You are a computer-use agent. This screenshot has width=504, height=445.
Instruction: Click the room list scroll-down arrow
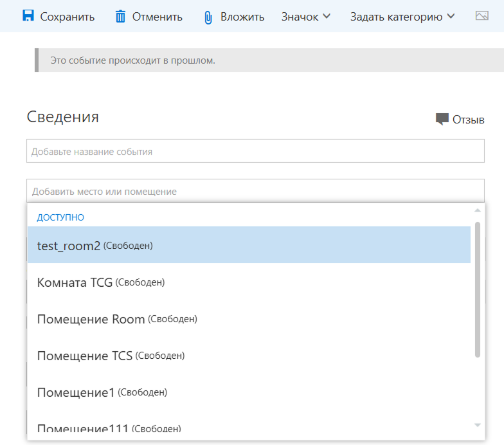tap(477, 425)
